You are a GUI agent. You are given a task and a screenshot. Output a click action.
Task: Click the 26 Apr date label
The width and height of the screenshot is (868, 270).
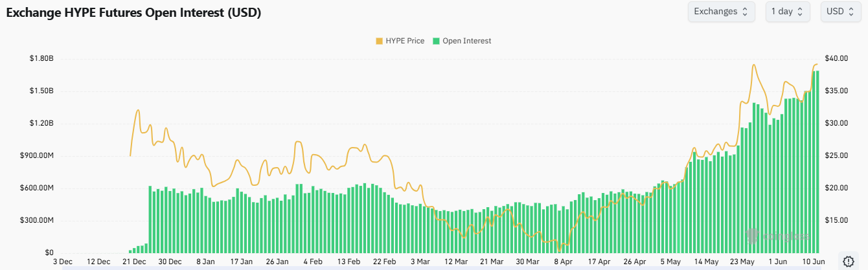(634, 262)
